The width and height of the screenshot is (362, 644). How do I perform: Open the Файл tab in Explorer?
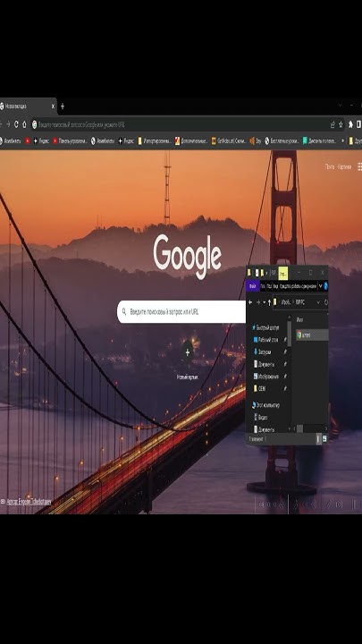(252, 286)
